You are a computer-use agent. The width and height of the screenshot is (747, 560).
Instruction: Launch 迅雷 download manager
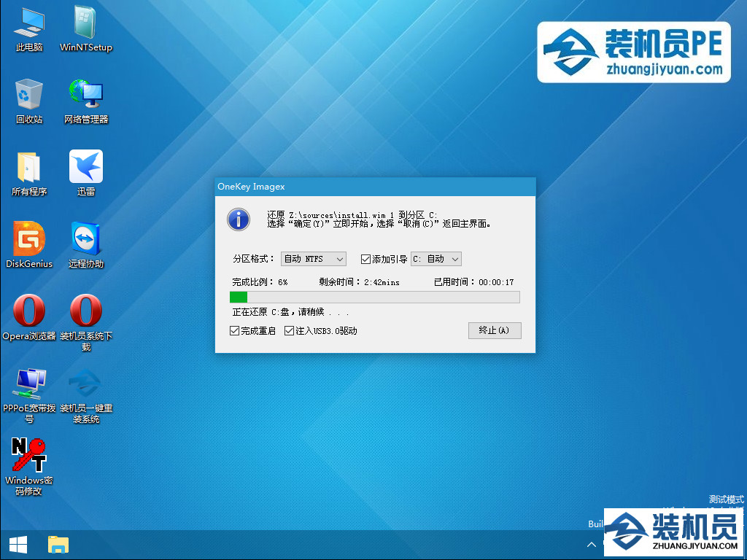pyautogui.click(x=85, y=168)
